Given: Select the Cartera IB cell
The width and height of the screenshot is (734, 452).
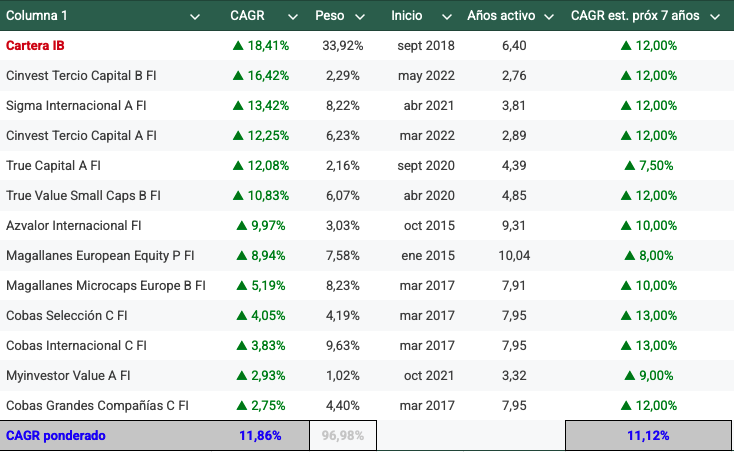Looking at the screenshot, I should click(35, 45).
